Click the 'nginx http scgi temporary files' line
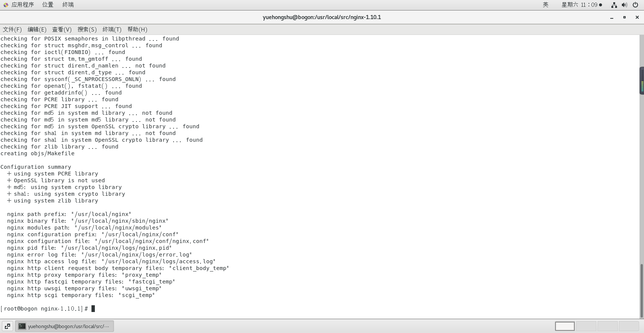The image size is (644, 333). tap(81, 295)
